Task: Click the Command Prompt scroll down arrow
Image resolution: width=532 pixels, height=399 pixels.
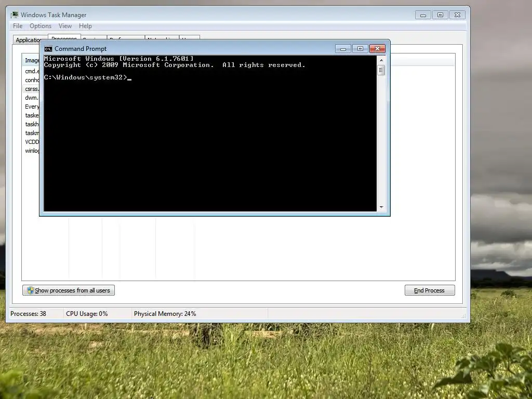Action: [381, 207]
